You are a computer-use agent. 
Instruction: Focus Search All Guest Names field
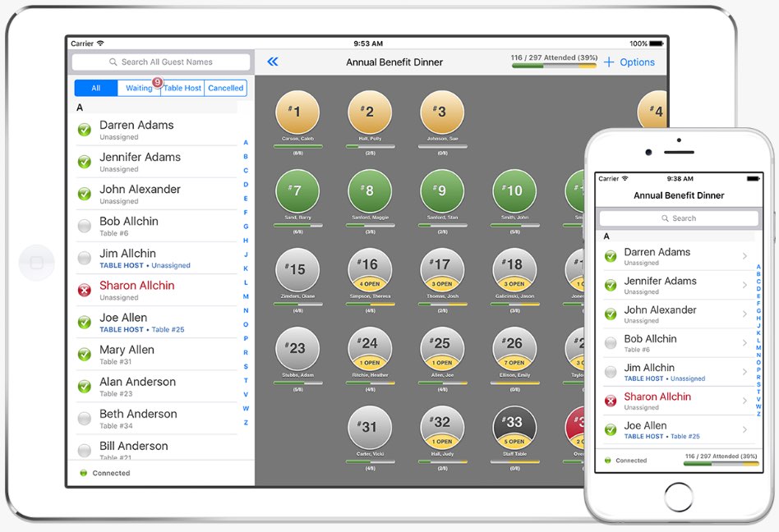(x=161, y=62)
